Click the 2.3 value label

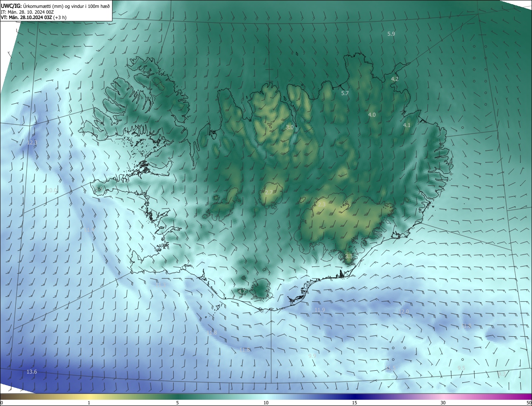(322, 204)
